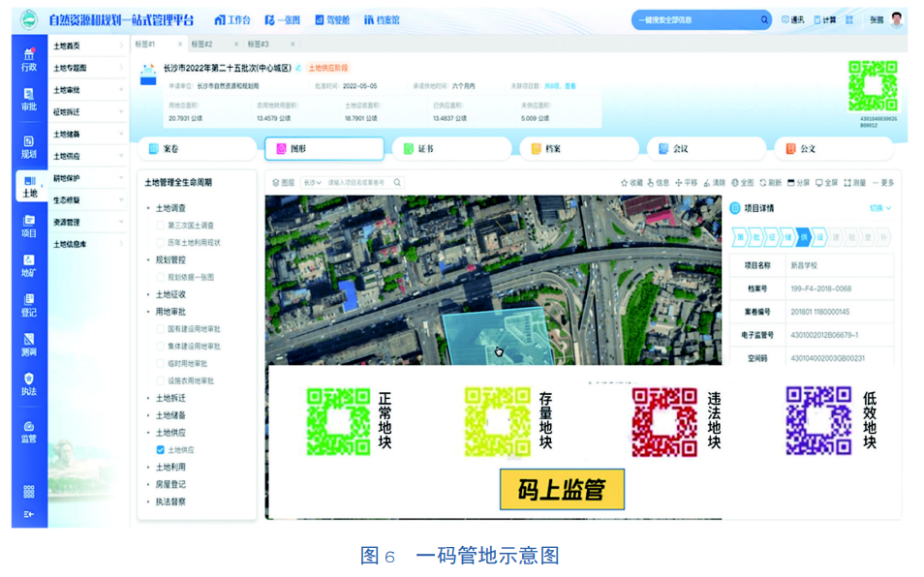Open the 切换 dropdown in project details
This screenshot has width=924, height=577.
[x=880, y=208]
